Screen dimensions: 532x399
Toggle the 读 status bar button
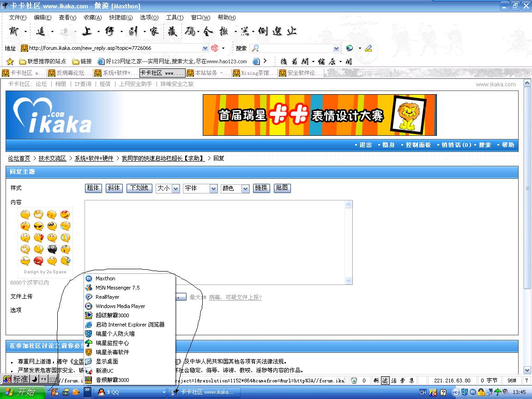(x=385, y=381)
